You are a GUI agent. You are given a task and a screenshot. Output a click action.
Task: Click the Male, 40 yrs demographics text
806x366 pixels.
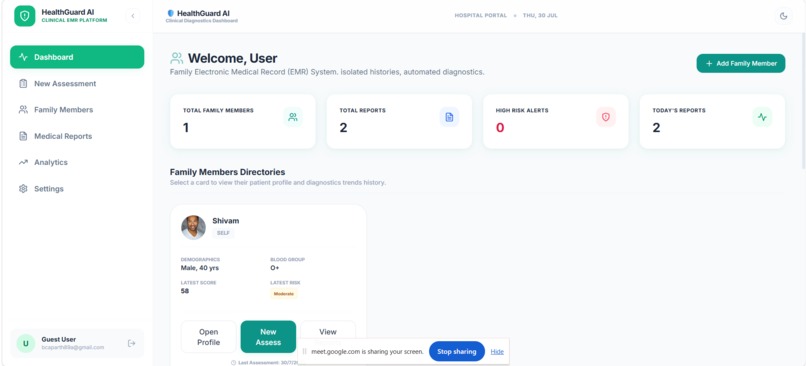(200, 268)
